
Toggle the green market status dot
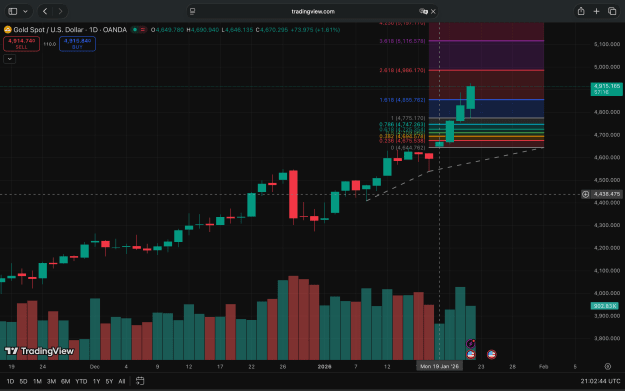tap(135, 29)
